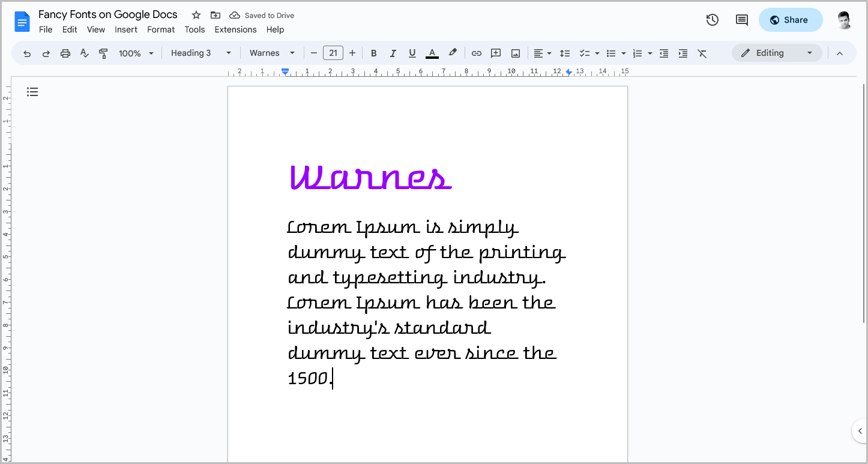
Task: Open the line spacing dropdown
Action: 565,53
